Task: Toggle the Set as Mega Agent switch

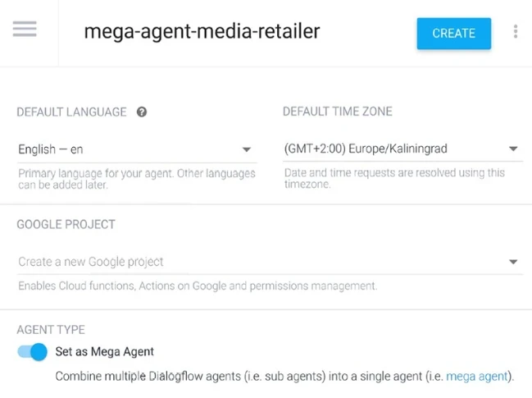Action: (x=33, y=351)
